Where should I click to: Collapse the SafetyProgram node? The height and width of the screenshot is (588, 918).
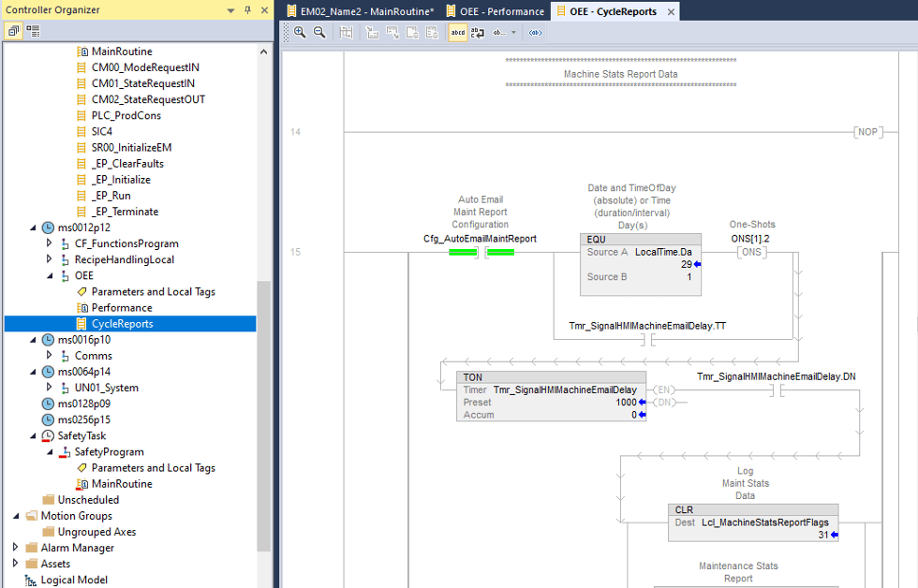(50, 452)
